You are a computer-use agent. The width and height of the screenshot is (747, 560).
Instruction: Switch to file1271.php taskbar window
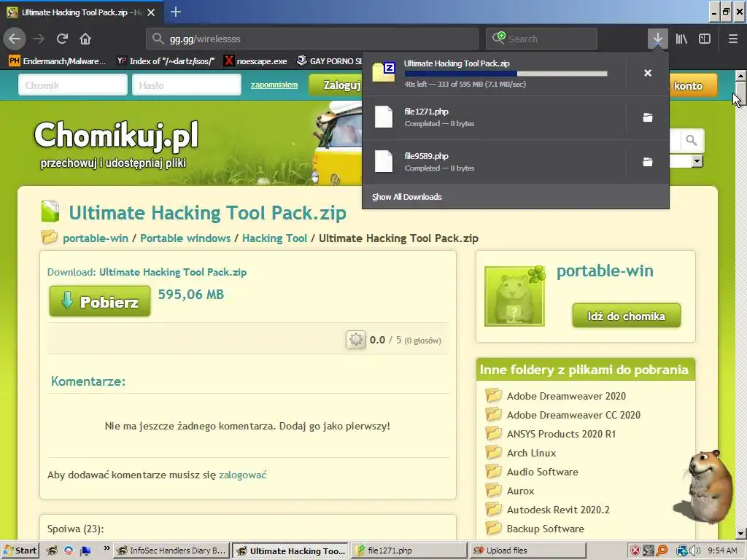point(409,551)
